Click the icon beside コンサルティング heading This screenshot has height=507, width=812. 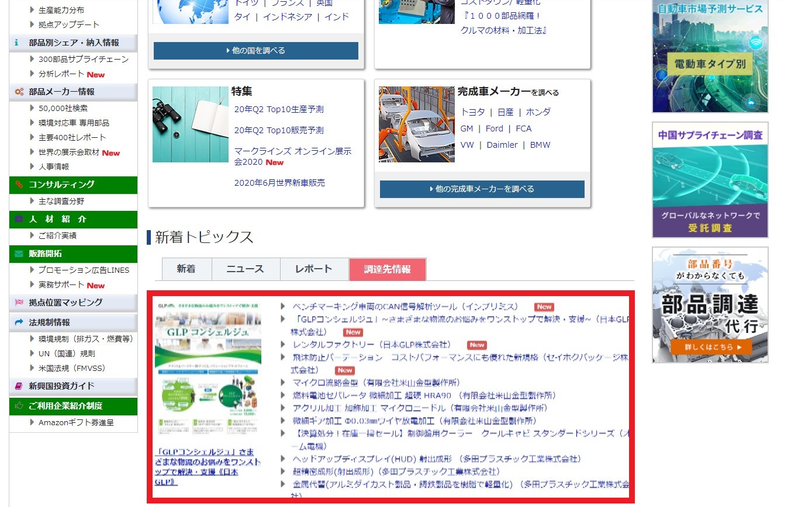19,185
